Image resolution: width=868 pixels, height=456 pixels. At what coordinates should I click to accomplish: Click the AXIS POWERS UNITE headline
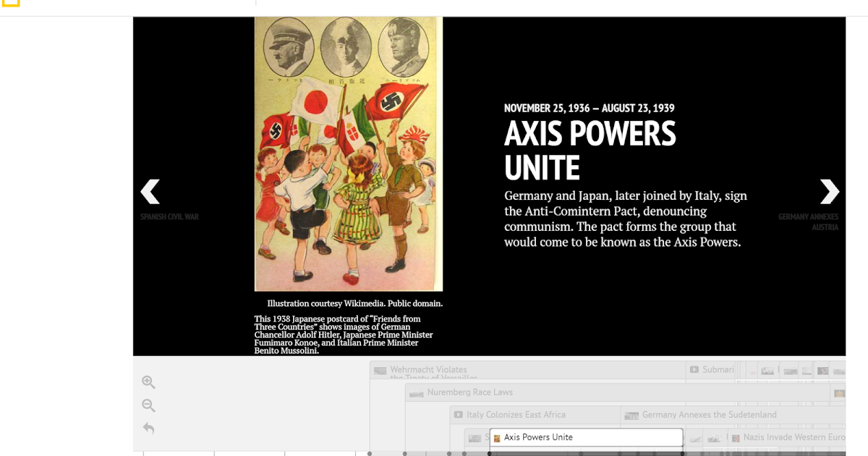click(x=590, y=151)
